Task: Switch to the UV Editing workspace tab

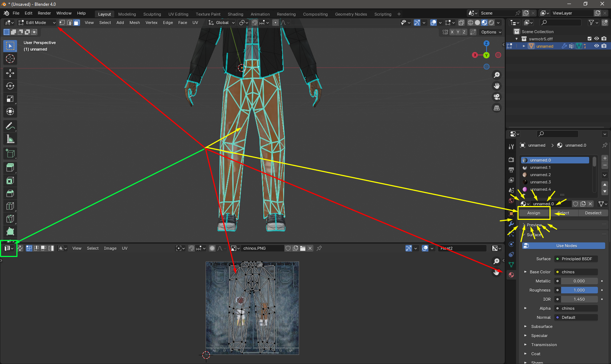Action: pyautogui.click(x=178, y=14)
